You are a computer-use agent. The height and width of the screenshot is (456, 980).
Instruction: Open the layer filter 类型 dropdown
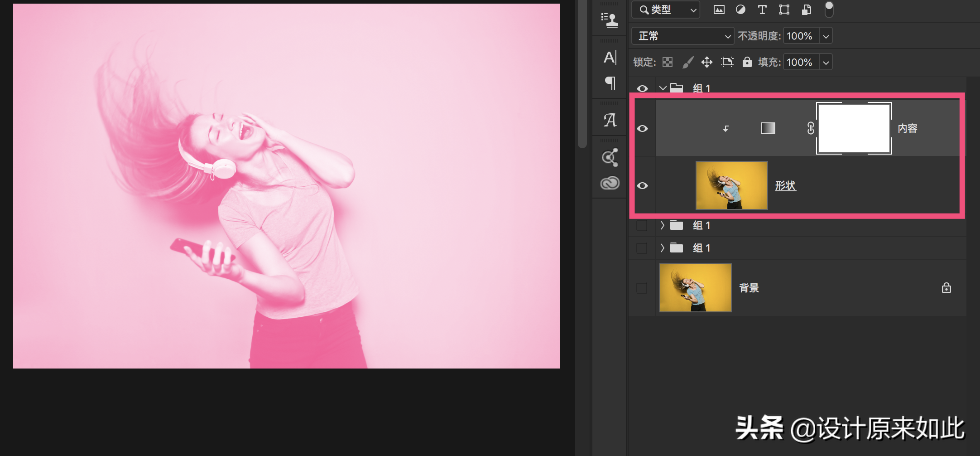(x=666, y=10)
